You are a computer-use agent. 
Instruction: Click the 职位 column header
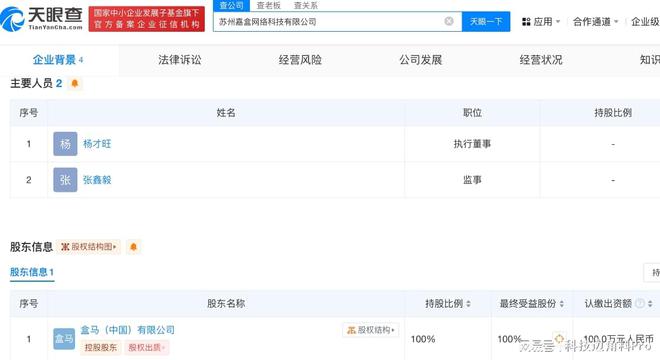(472, 113)
